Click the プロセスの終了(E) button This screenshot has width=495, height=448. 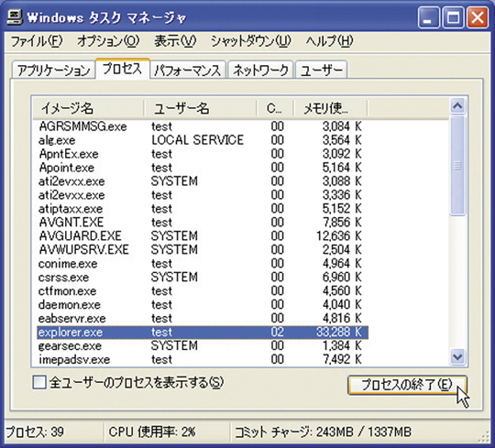coord(407,385)
